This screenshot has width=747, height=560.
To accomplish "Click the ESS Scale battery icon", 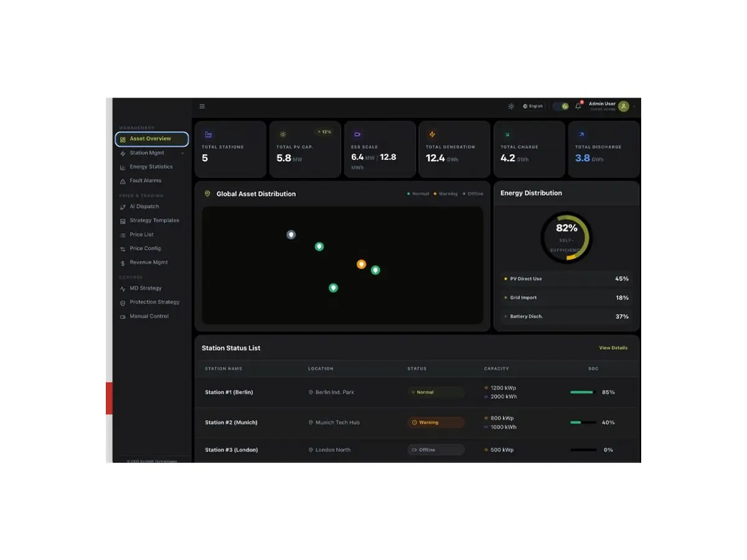I will click(x=357, y=134).
